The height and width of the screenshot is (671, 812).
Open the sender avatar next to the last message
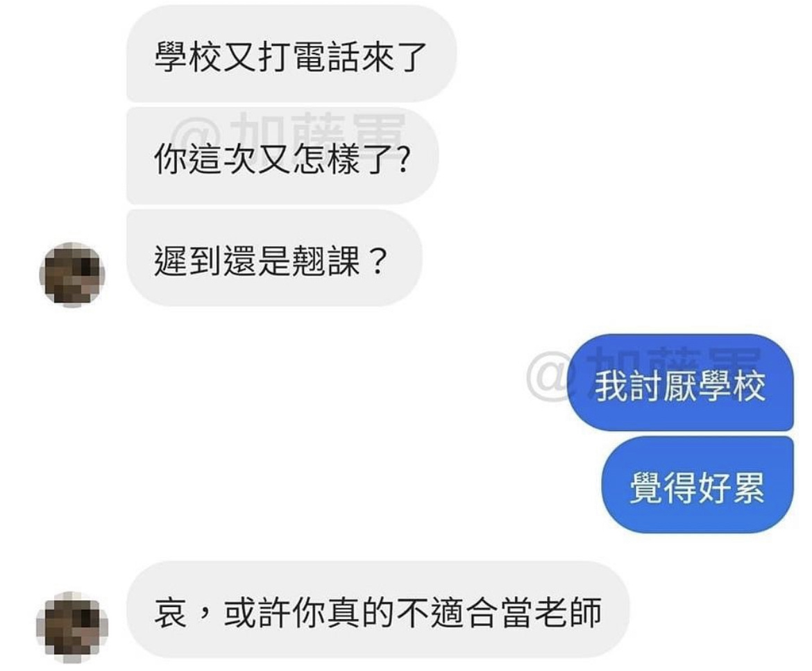(72, 627)
